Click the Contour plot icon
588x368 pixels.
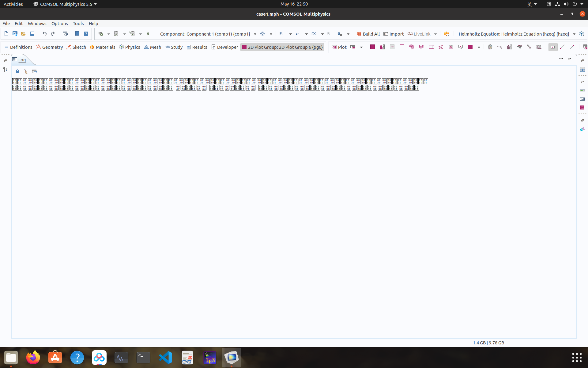(x=412, y=47)
